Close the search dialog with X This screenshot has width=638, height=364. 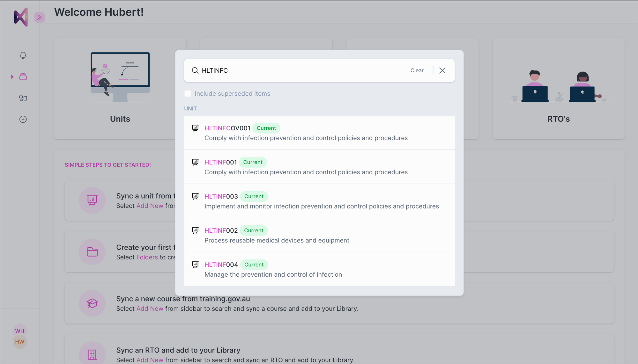click(442, 70)
